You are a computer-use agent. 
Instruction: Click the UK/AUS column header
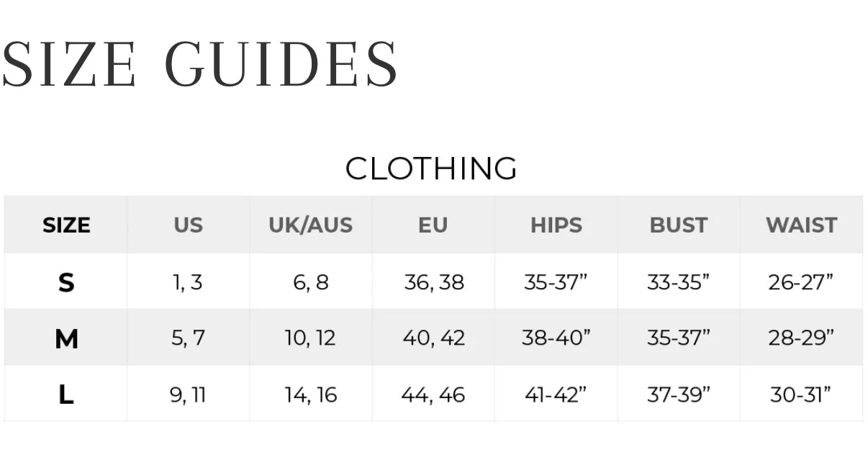pyautogui.click(x=310, y=225)
